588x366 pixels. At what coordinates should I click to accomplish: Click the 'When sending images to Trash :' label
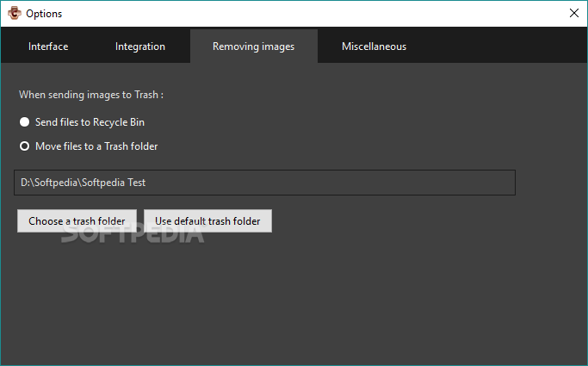(91, 95)
